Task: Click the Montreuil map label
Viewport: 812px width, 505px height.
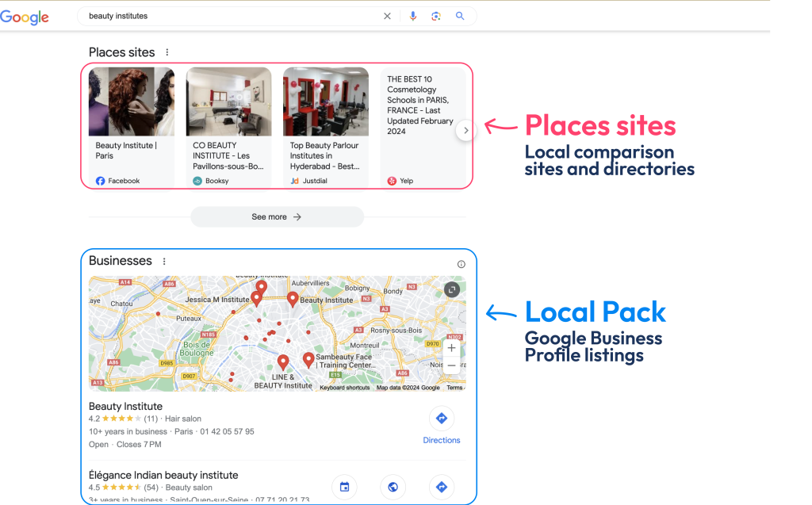Action: (365, 346)
